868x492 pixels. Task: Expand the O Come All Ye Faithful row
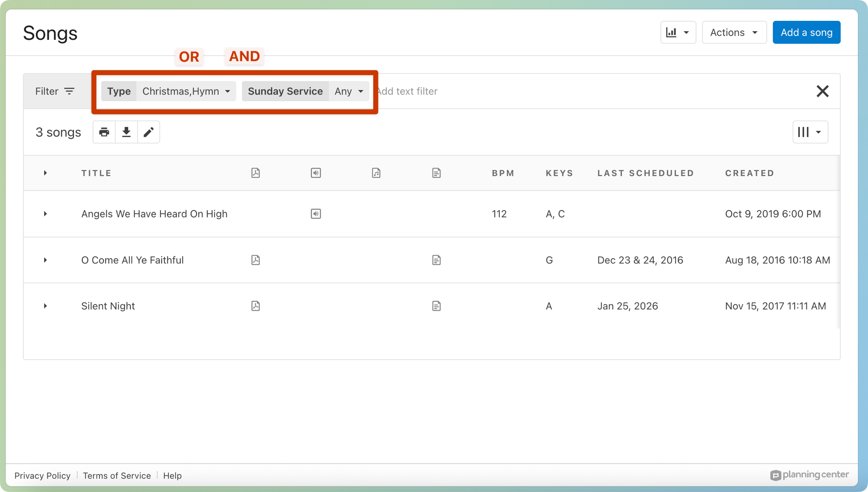coord(45,260)
